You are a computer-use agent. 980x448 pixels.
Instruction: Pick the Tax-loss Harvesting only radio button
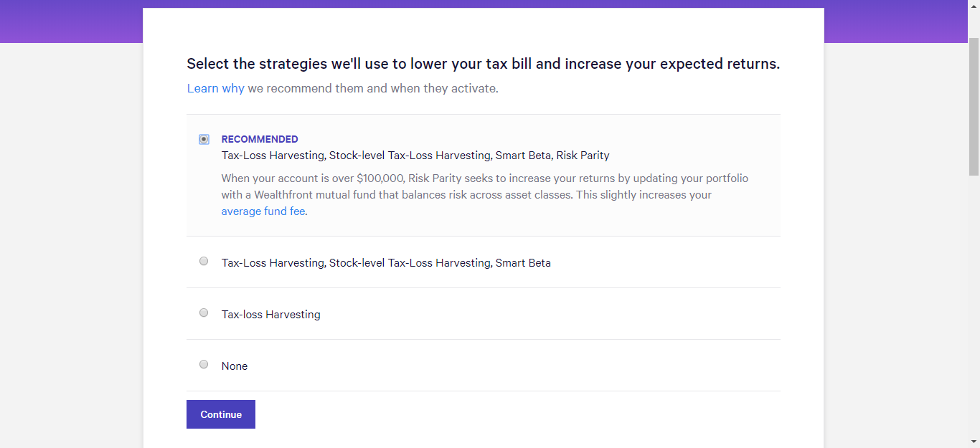[204, 313]
